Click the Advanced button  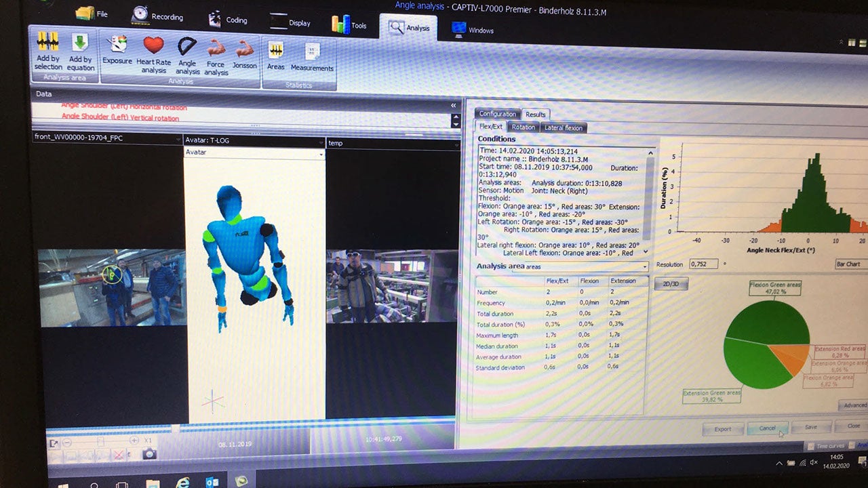(854, 405)
